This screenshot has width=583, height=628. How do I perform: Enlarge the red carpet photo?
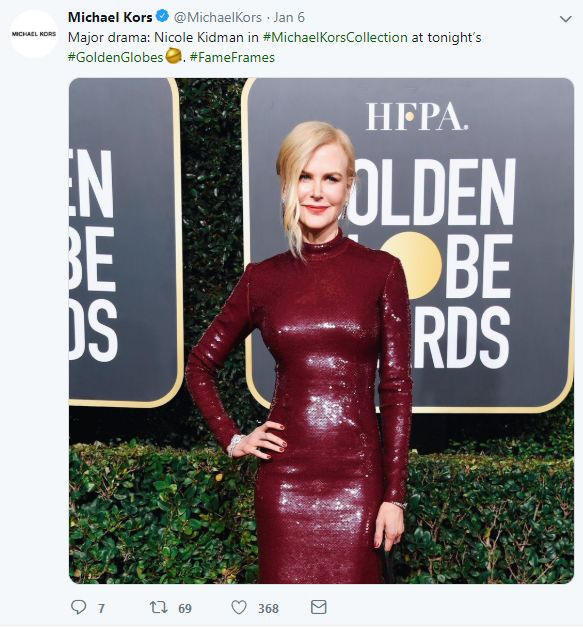click(x=321, y=331)
